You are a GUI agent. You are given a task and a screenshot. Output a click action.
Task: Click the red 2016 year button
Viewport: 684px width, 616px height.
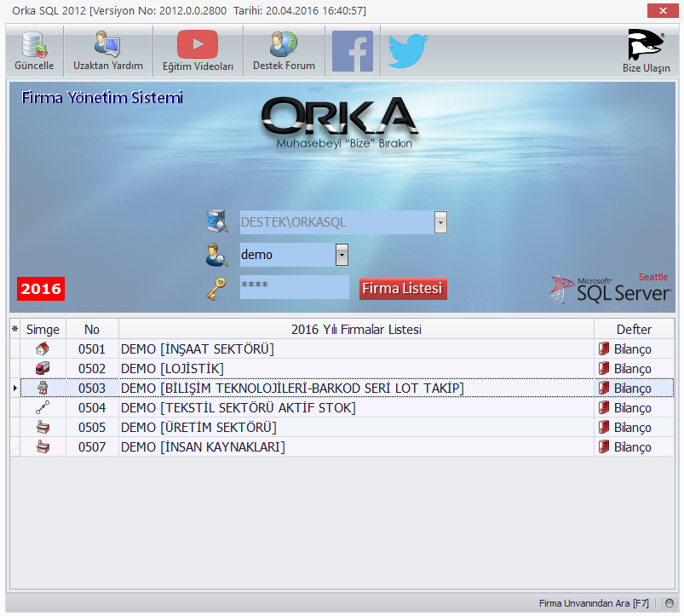pyautogui.click(x=41, y=289)
